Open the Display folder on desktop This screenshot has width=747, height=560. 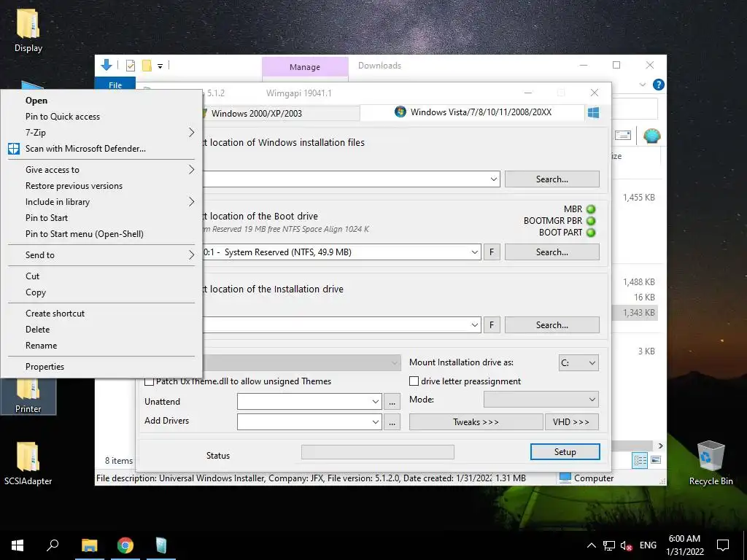coord(28,29)
